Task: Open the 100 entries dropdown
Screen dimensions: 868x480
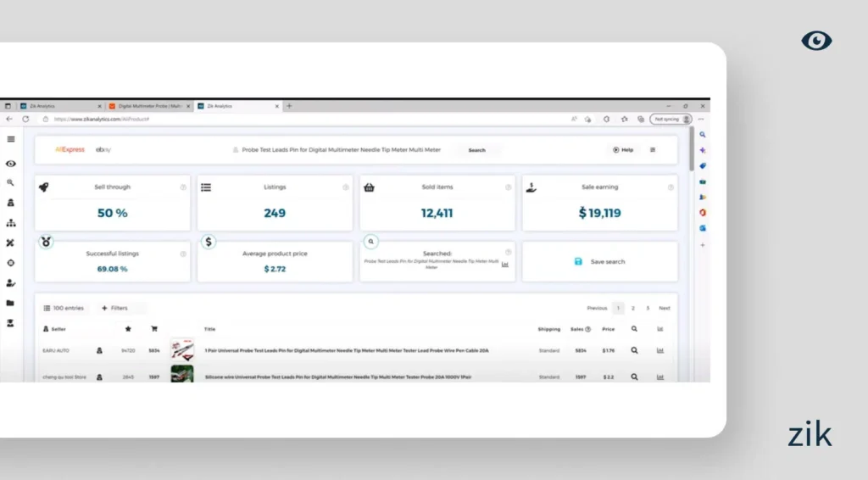Action: 64,309
